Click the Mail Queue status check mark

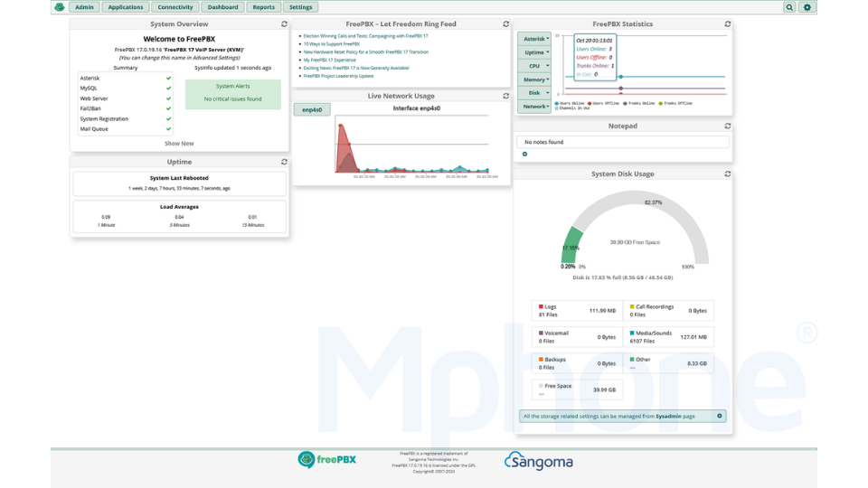[x=168, y=129]
